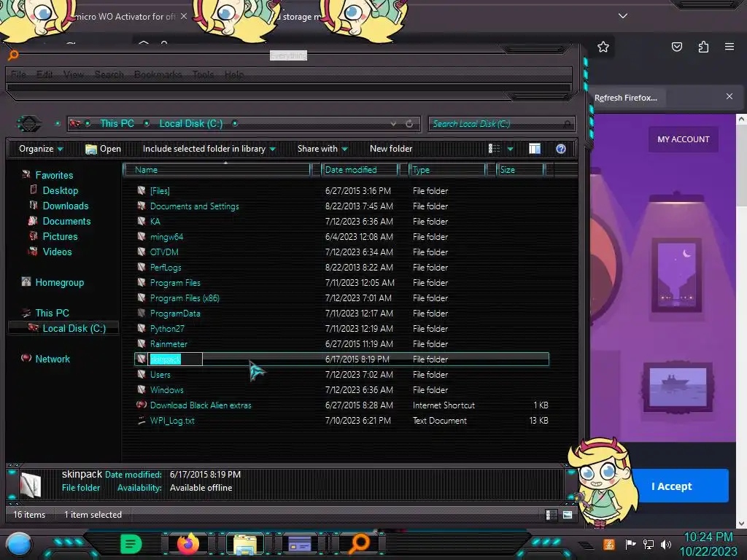Dismiss the Refresh Firefox notification bar
The image size is (747, 560).
pyautogui.click(x=729, y=97)
